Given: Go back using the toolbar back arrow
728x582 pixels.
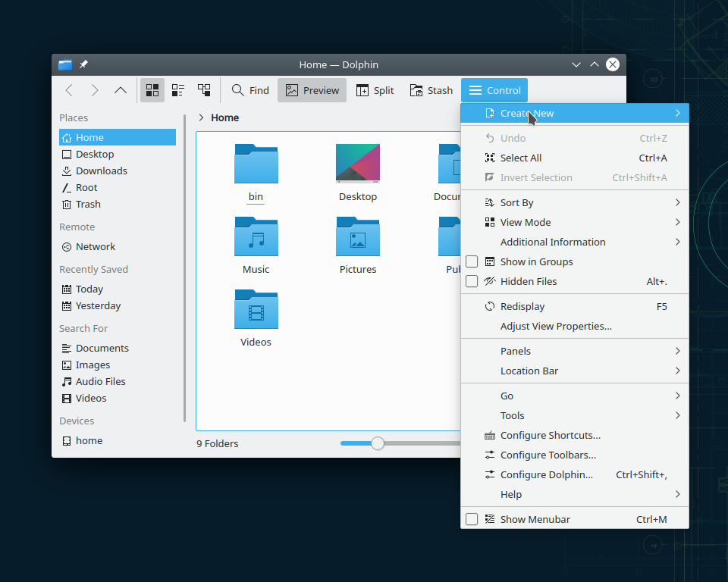Looking at the screenshot, I should coord(69,90).
